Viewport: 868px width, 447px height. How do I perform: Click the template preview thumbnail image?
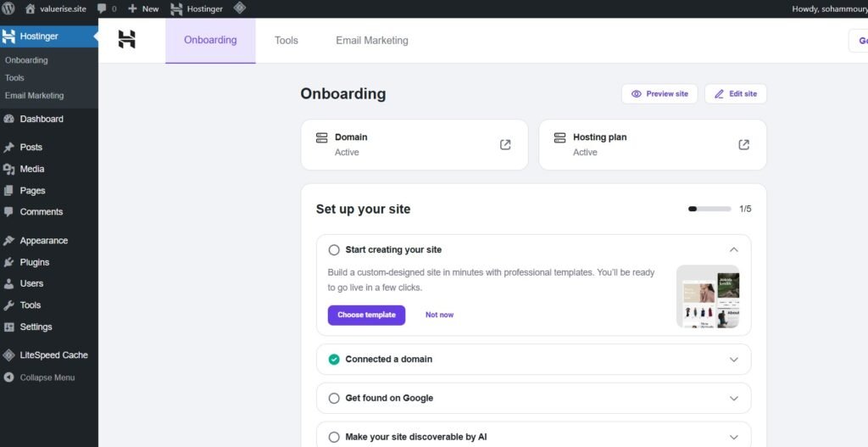[708, 296]
